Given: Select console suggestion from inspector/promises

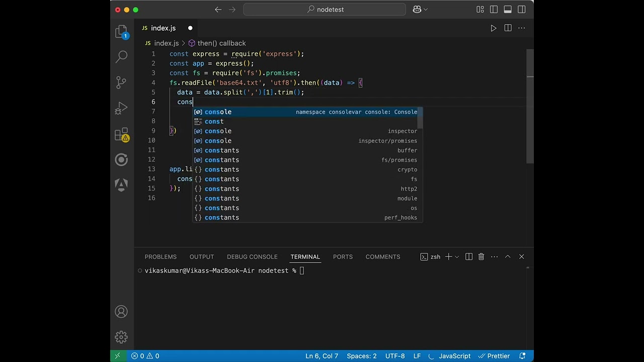Looking at the screenshot, I should point(308,141).
